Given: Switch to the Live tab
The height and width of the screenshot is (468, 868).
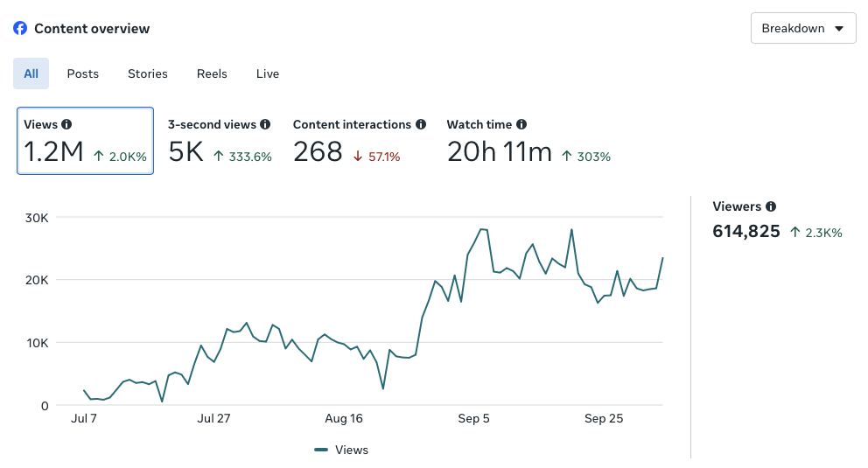Looking at the screenshot, I should coord(268,73).
